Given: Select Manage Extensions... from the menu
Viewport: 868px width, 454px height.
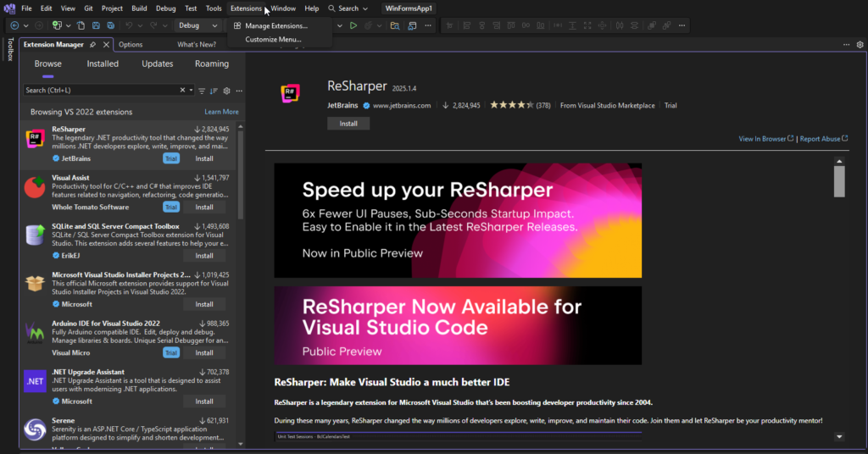Looking at the screenshot, I should tap(276, 26).
